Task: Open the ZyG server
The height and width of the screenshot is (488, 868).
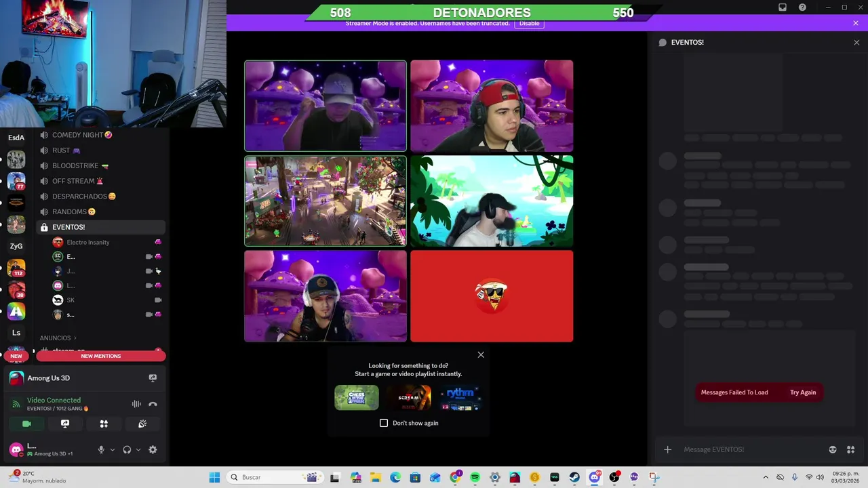Action: 16,246
